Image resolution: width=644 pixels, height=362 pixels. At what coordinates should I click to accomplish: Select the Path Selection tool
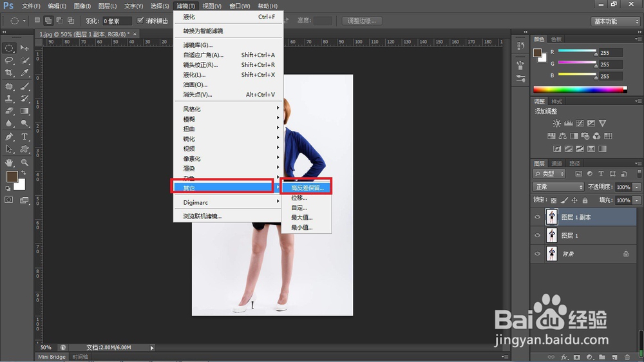tap(9, 149)
